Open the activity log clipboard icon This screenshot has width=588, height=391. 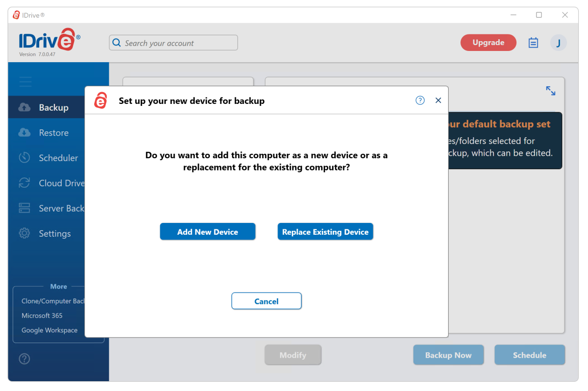click(x=533, y=43)
